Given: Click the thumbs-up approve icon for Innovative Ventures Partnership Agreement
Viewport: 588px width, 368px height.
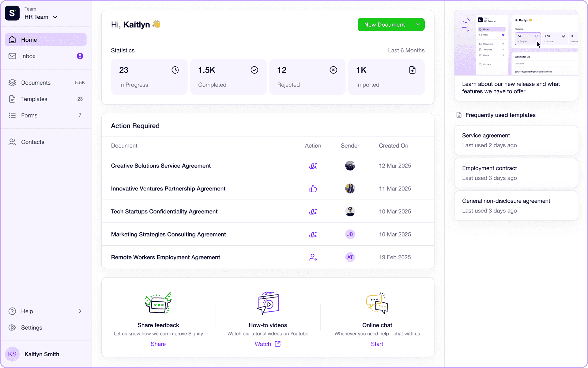Looking at the screenshot, I should click(313, 189).
